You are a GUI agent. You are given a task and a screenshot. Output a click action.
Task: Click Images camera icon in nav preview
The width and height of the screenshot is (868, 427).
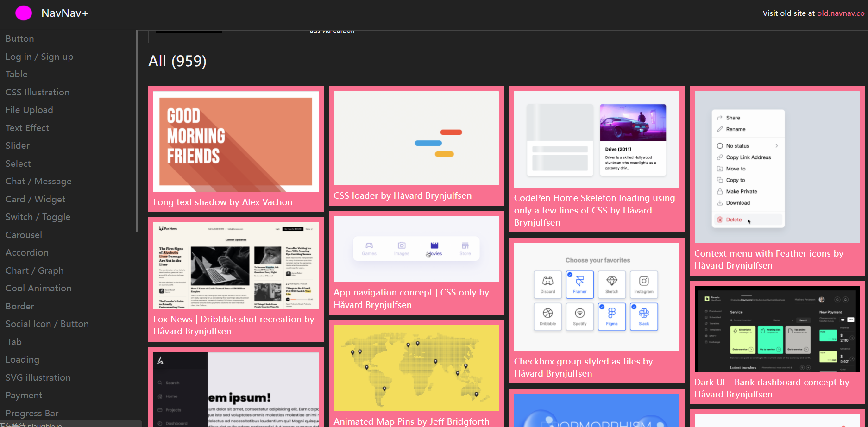coord(402,245)
